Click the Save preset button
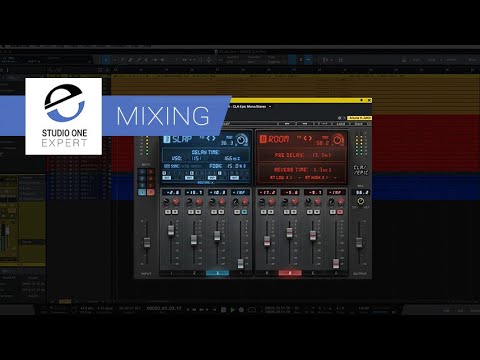The image size is (480, 360). (x=358, y=124)
